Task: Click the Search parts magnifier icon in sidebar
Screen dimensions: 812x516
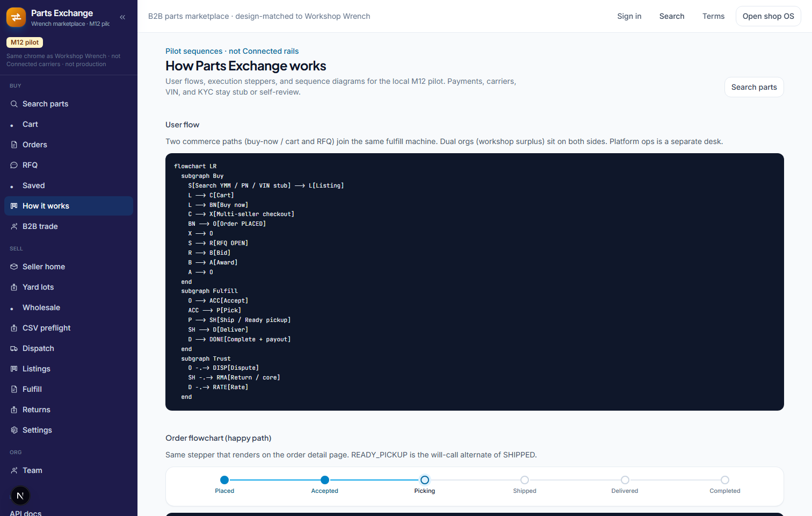Action: (14, 104)
